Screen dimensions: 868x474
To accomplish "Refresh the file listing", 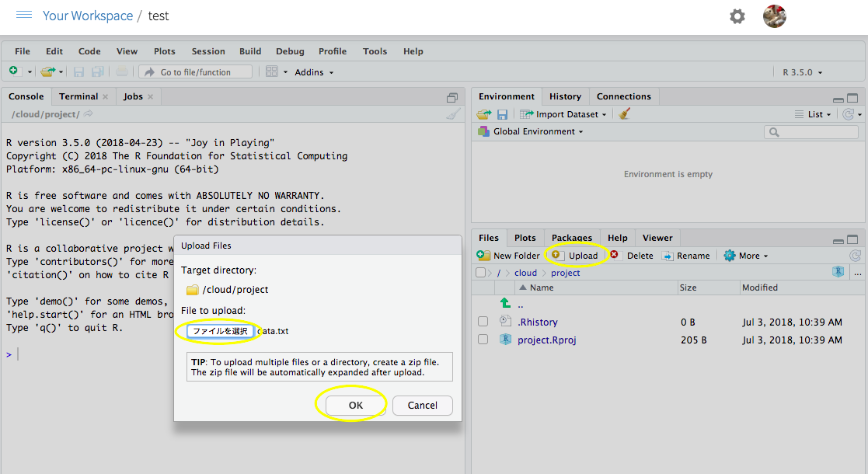I will (x=856, y=255).
